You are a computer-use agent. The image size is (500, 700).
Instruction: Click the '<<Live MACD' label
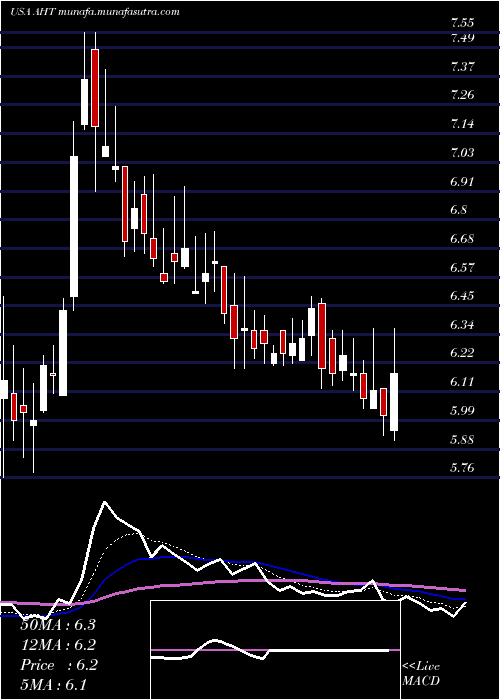tap(421, 674)
